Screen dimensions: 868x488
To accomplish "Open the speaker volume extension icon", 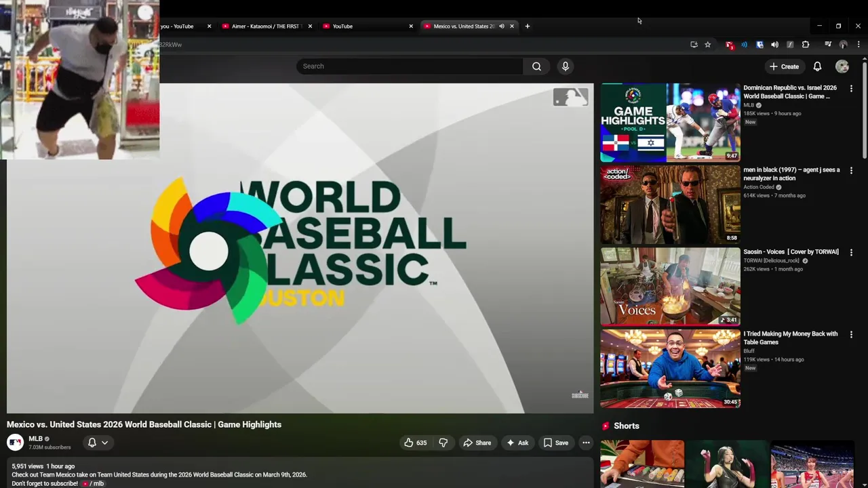I will [x=774, y=45].
